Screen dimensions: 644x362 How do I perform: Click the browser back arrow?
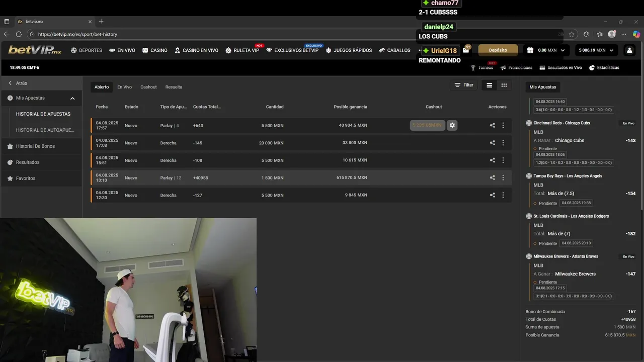(7, 34)
